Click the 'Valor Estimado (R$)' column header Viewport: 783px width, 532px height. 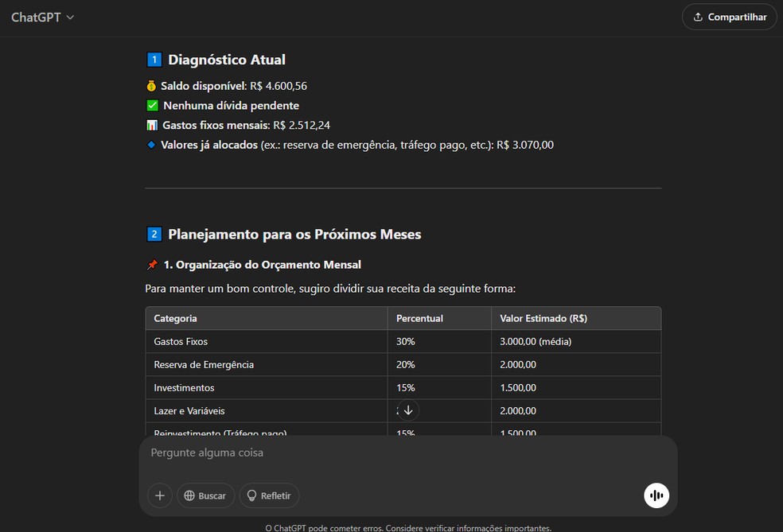[x=543, y=318]
